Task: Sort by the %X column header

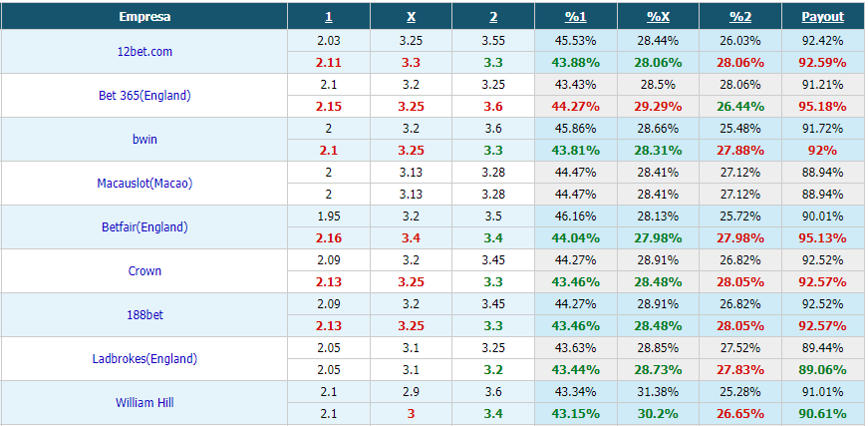Action: [x=658, y=17]
